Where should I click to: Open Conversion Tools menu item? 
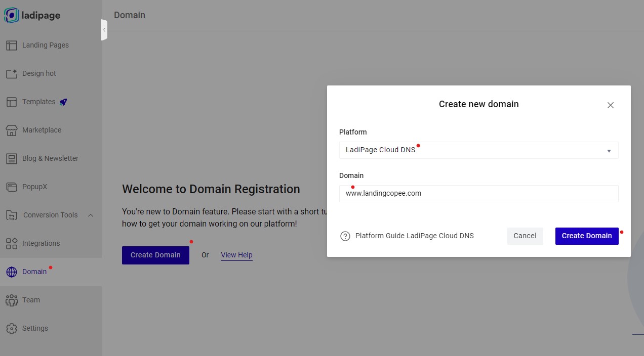(x=50, y=215)
